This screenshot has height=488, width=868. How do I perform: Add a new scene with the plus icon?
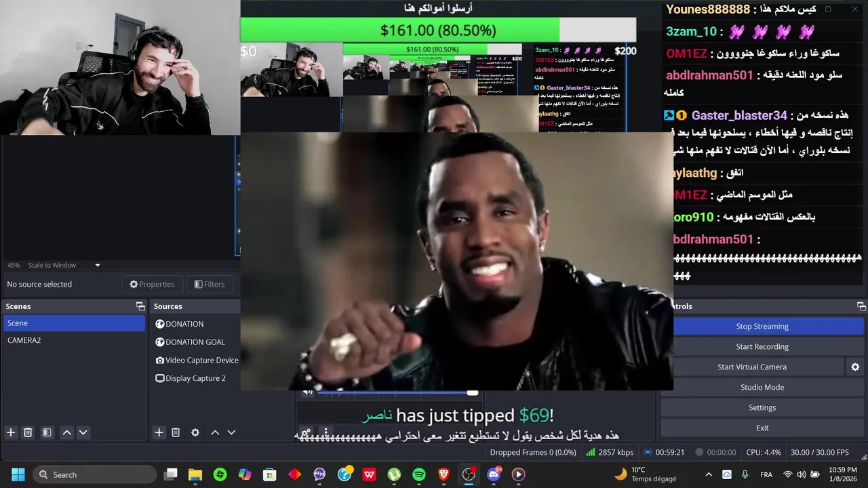coord(11,432)
